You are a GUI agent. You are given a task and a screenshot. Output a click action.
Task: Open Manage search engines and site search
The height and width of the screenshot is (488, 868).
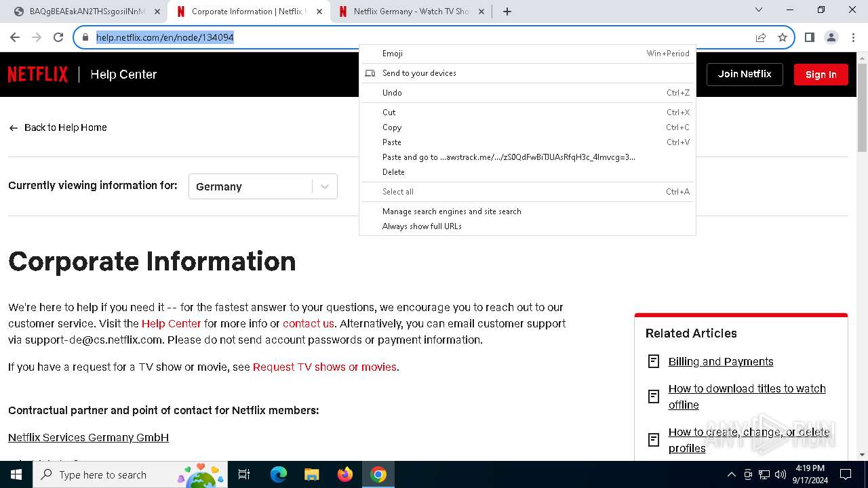point(527,211)
